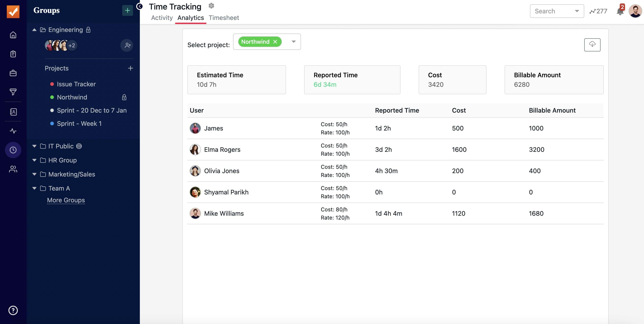Expand the HR Group folder

[x=34, y=160]
